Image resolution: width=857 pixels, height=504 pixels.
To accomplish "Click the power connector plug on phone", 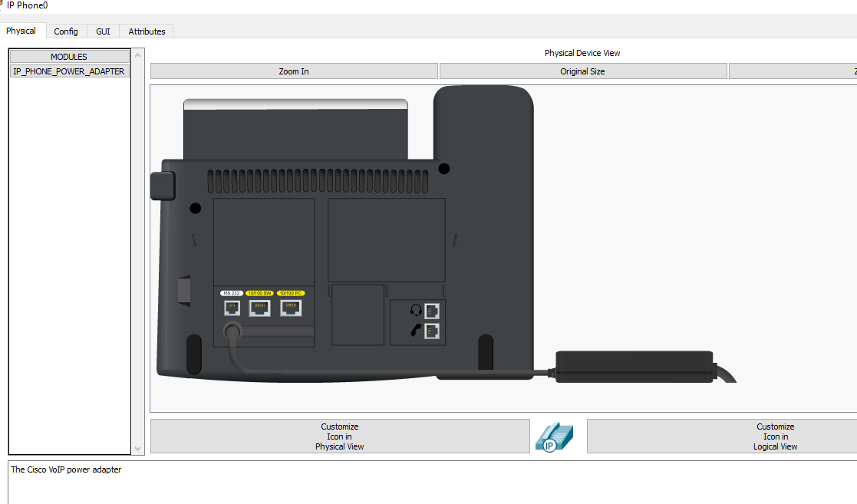I will point(232,331).
